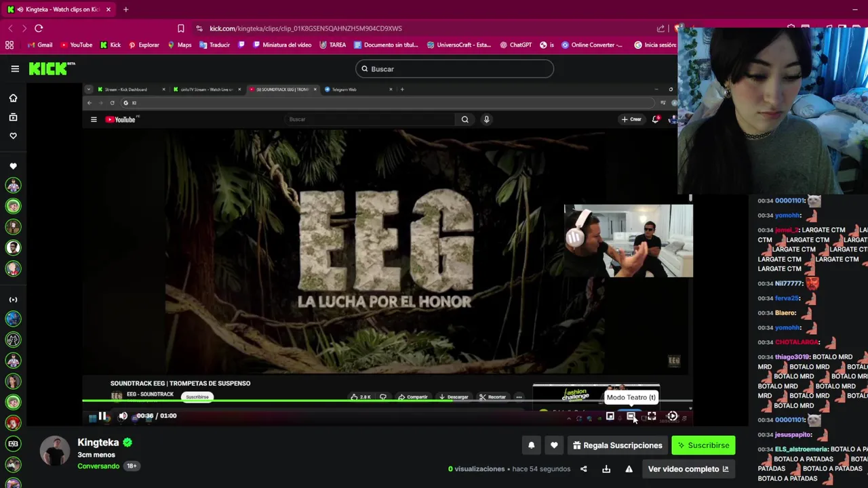Follow Kingteka with the heart button
Screen dimensions: 868x488
pos(554,445)
